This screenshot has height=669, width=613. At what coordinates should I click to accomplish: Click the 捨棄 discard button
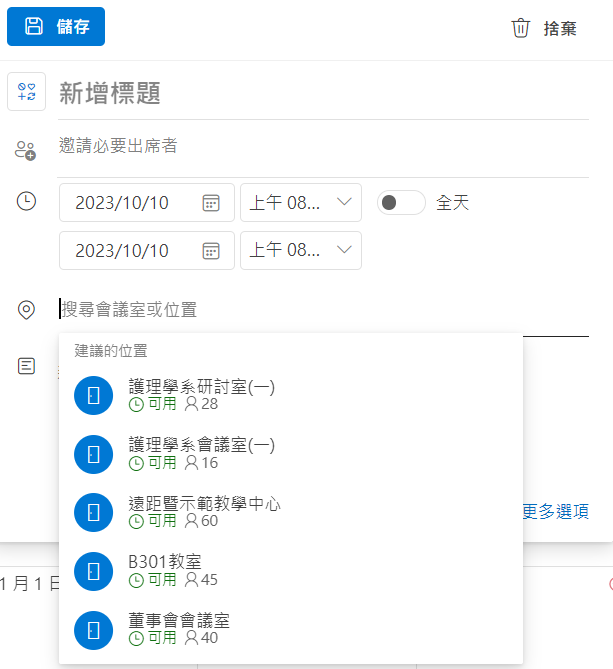(x=544, y=28)
